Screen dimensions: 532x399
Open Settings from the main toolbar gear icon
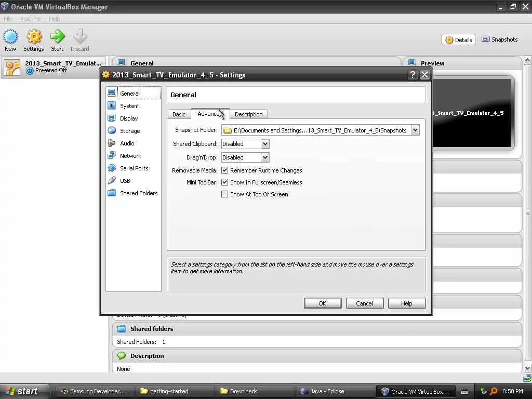[x=34, y=37]
